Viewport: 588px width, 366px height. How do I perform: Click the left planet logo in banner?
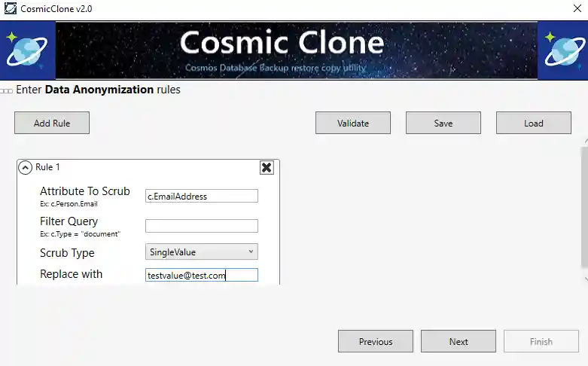[27, 50]
